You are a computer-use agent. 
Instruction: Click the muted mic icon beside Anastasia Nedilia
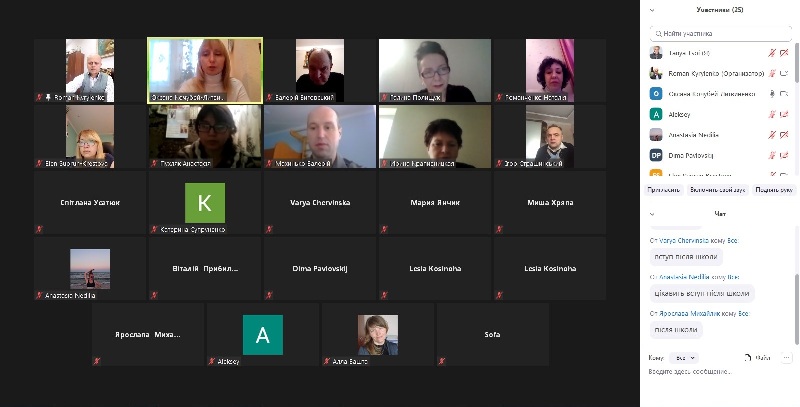point(772,135)
